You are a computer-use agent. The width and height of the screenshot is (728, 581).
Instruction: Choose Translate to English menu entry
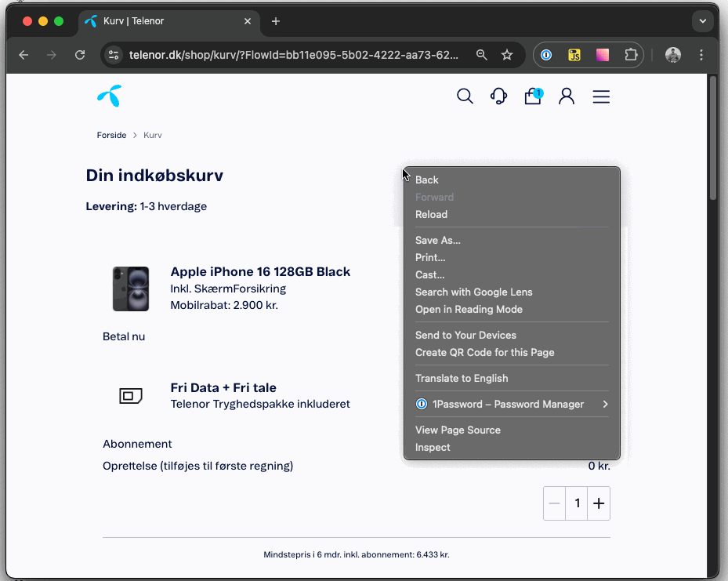pyautogui.click(x=462, y=379)
